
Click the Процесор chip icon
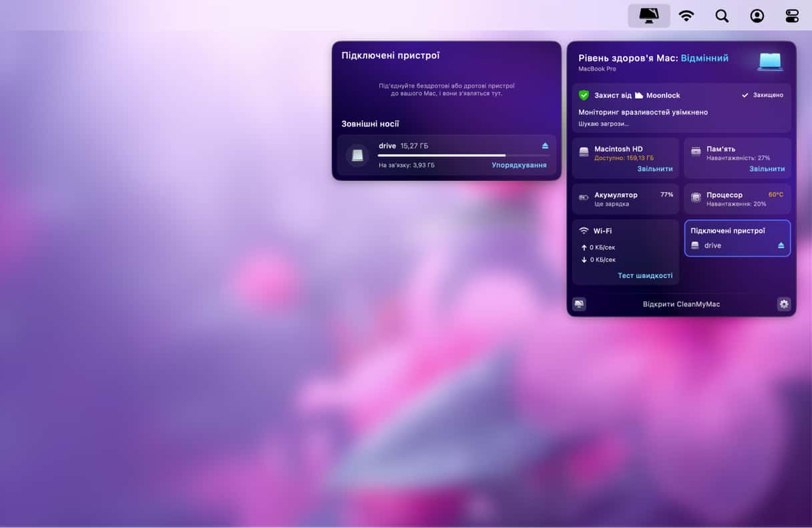click(x=696, y=197)
